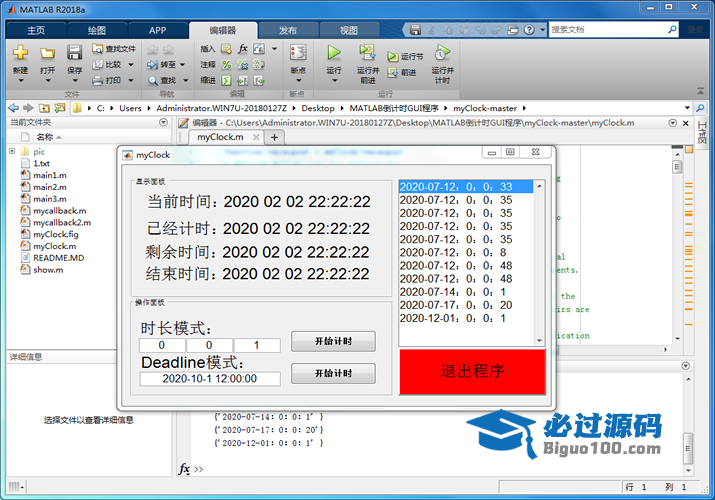Click the 断点 (Breakpoints) icon
The width and height of the screenshot is (715, 500).
297,53
